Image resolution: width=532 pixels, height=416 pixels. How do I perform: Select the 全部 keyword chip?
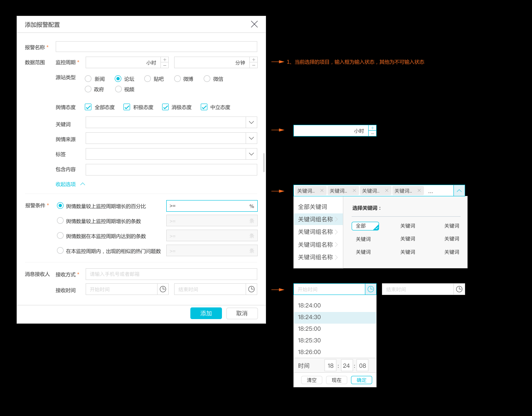coord(365,226)
